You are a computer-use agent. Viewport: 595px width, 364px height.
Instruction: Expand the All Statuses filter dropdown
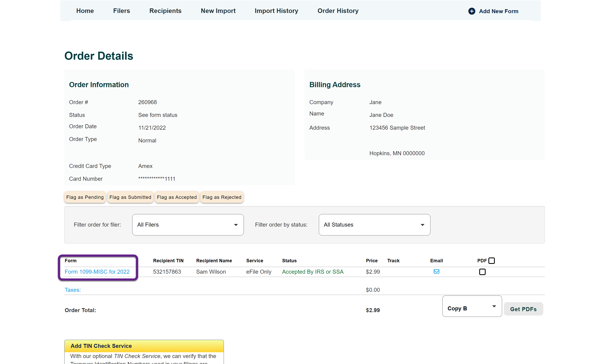(x=374, y=225)
